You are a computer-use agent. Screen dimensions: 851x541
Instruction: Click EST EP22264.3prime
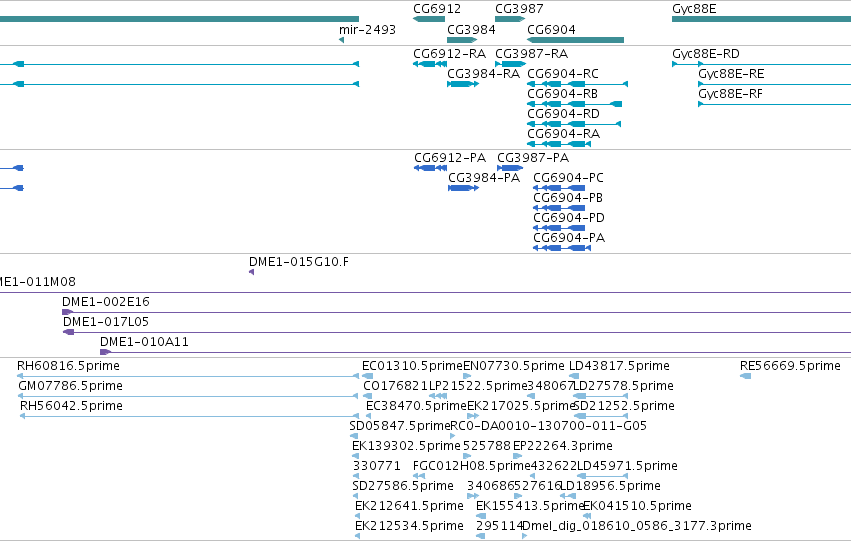563,446
